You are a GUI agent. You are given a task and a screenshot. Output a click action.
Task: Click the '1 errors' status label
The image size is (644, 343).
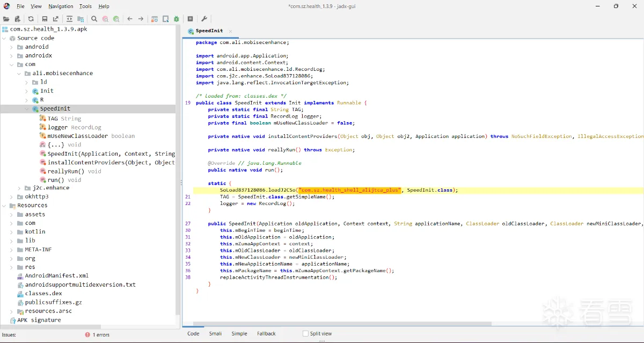pyautogui.click(x=101, y=334)
